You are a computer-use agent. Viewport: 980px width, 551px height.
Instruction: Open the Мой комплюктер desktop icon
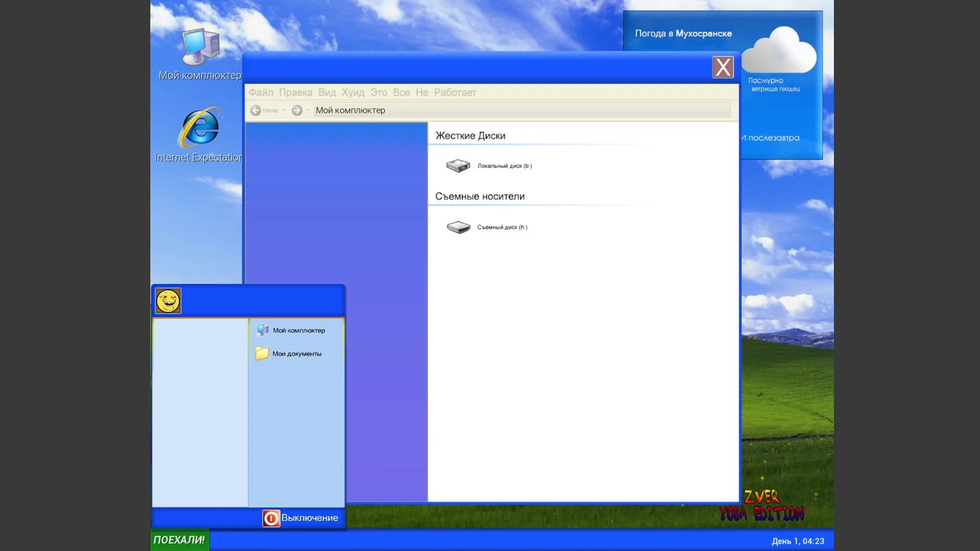pos(200,47)
